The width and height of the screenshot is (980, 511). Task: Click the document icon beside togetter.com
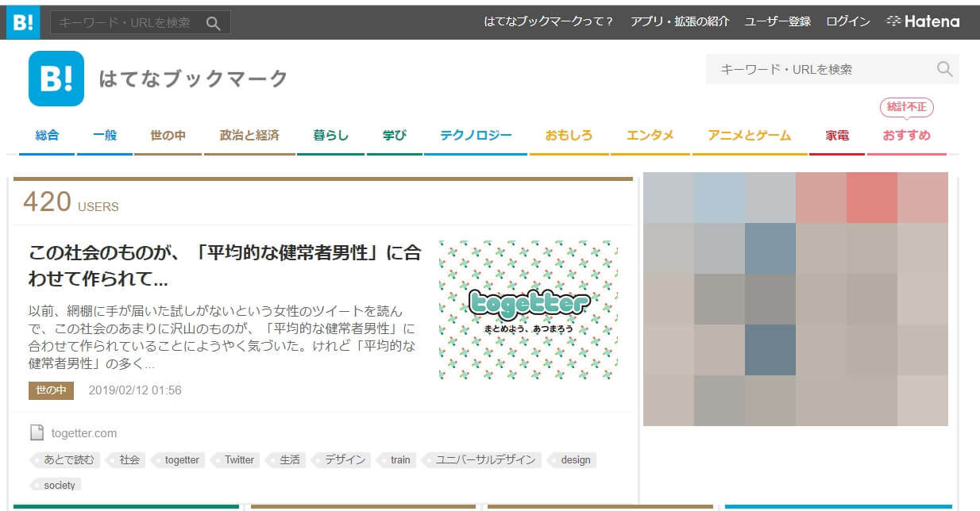37,433
